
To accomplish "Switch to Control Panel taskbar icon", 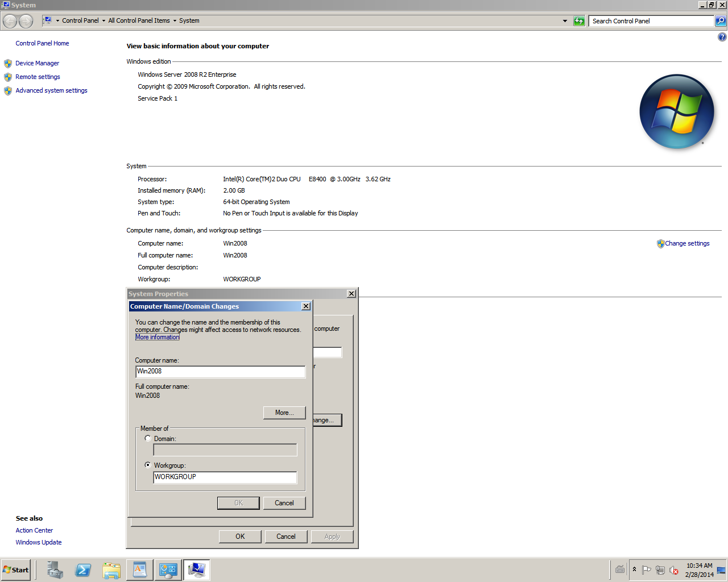I will [x=168, y=570].
